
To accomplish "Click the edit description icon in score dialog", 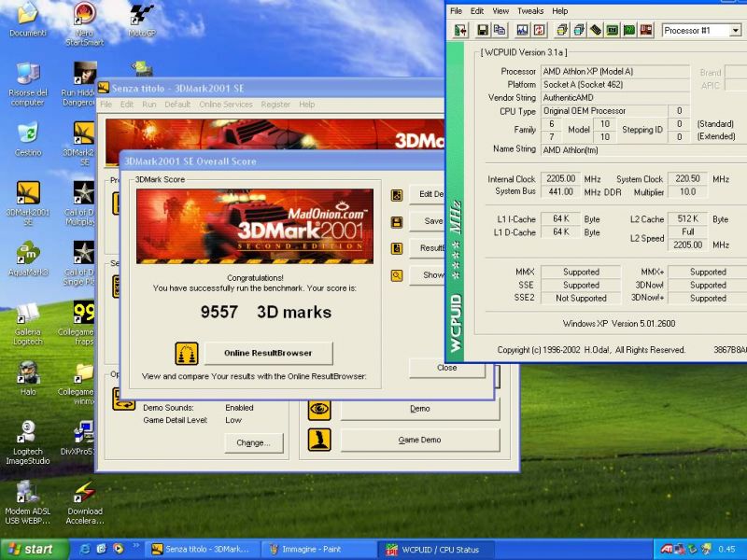I will click(x=397, y=195).
